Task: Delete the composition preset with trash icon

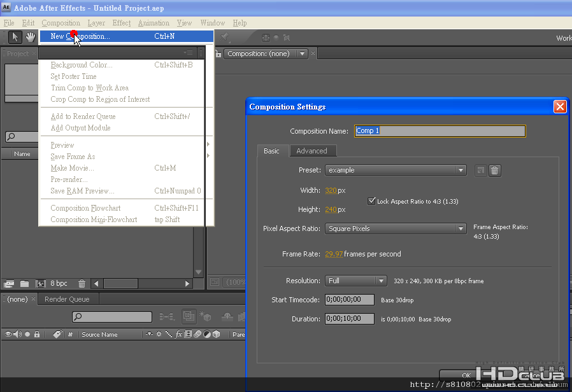Action: [495, 171]
